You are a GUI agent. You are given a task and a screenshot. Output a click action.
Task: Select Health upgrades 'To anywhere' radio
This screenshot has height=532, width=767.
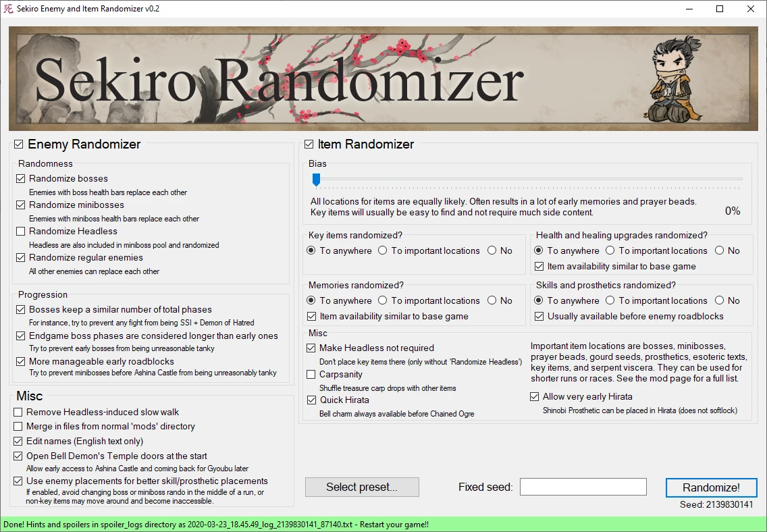539,250
